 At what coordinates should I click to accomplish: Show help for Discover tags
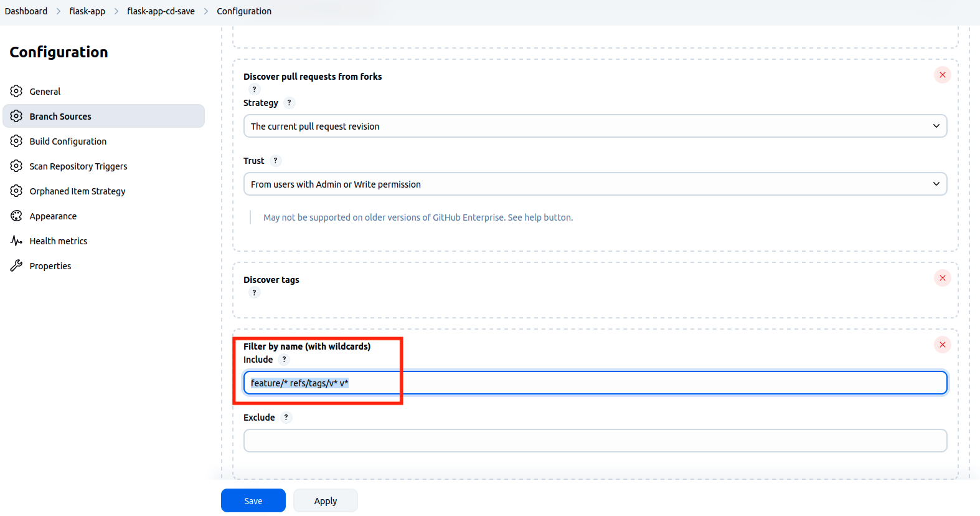coord(254,293)
